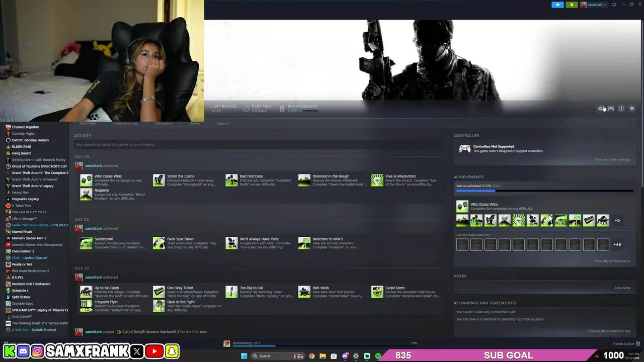Show the +5 more unlocked achievements
The width and height of the screenshot is (644, 362).
617,220
